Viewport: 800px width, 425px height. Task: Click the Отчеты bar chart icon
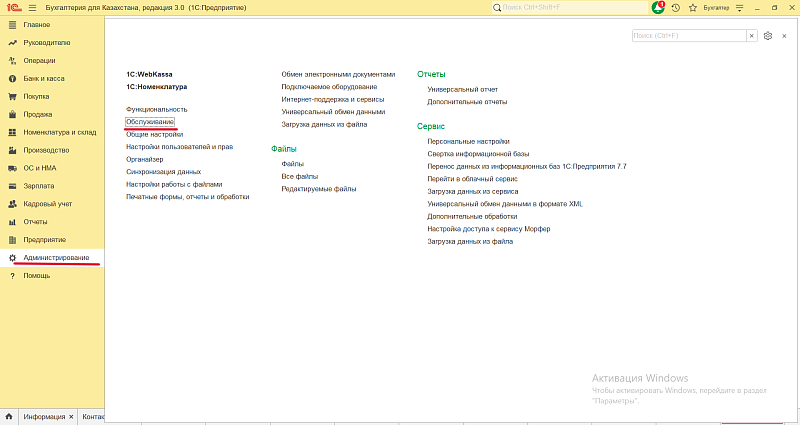12,222
